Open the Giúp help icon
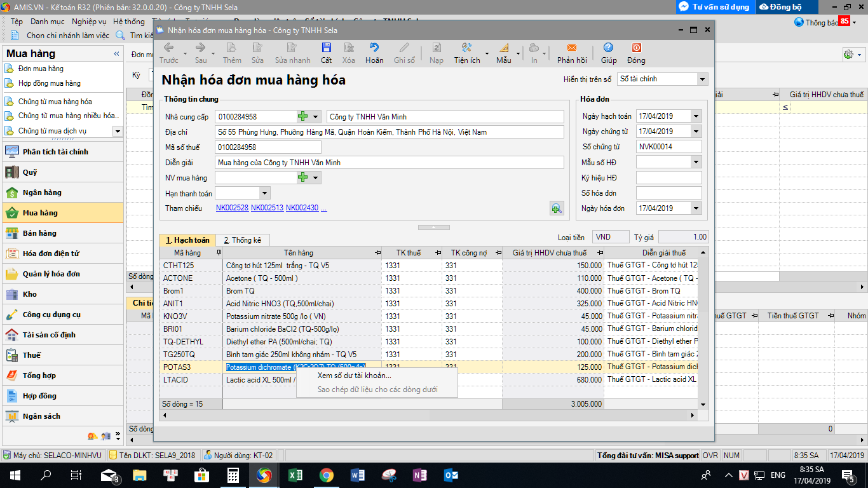The image size is (868, 488). click(608, 48)
